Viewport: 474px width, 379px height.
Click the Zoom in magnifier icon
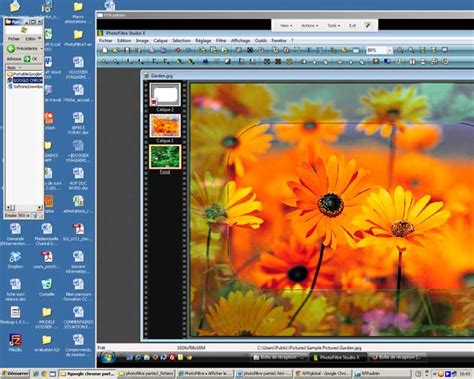[400, 50]
